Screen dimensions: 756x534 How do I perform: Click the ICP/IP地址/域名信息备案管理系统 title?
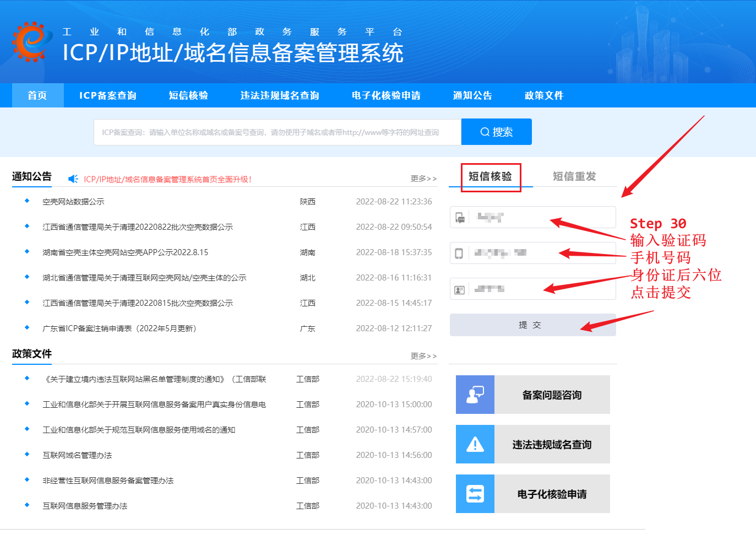(x=233, y=53)
